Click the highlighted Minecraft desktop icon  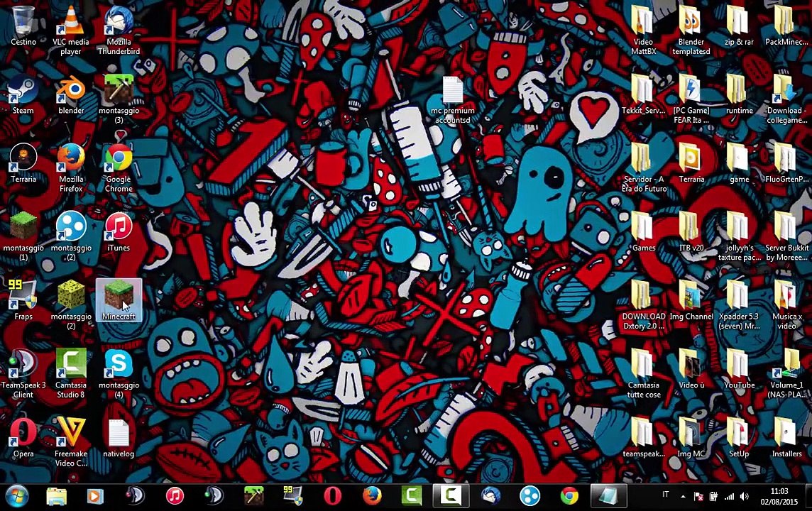point(119,300)
